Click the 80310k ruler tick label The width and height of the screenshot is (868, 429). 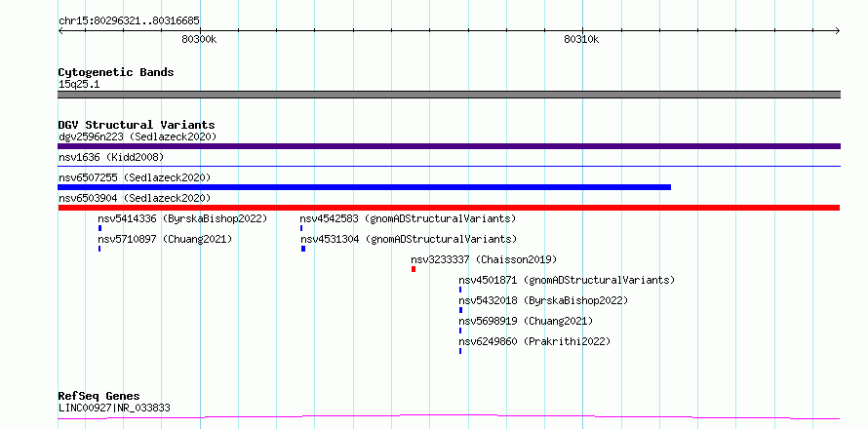click(x=582, y=40)
